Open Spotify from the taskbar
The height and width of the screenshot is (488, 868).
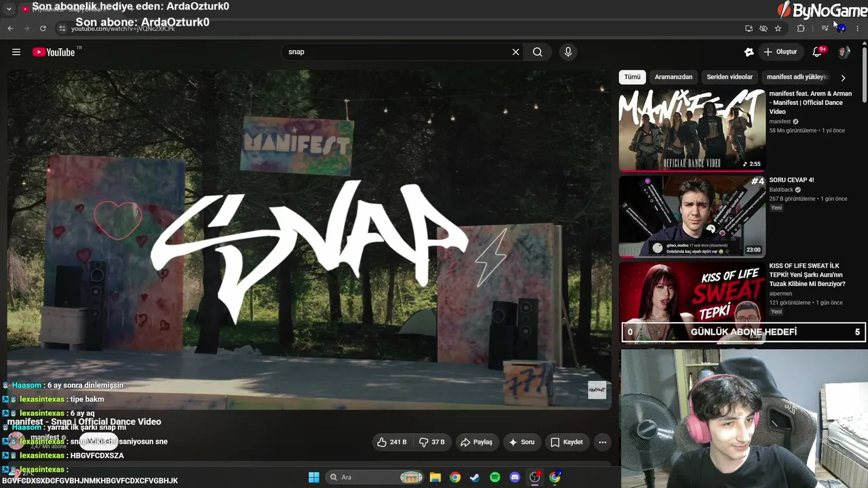[x=495, y=477]
